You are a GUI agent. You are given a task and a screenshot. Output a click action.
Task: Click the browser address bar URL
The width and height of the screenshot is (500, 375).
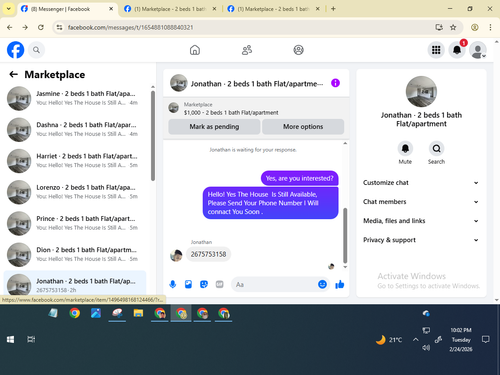[131, 27]
